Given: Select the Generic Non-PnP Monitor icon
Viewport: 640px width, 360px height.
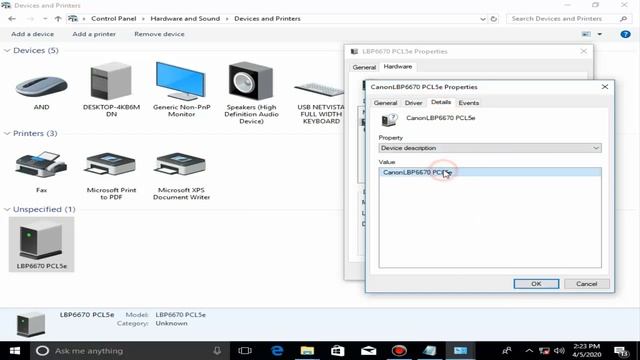Looking at the screenshot, I should 180,81.
